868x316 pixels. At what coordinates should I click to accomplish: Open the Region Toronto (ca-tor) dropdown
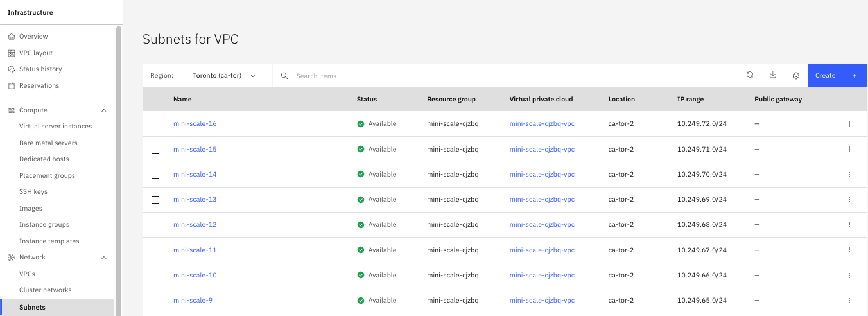coord(224,76)
